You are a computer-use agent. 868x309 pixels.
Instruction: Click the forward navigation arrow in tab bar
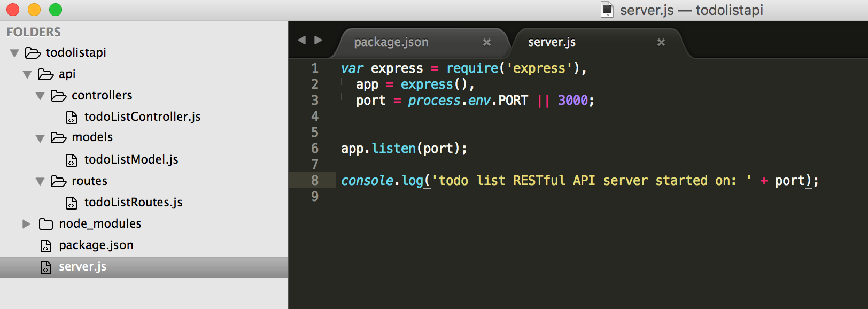pos(319,40)
